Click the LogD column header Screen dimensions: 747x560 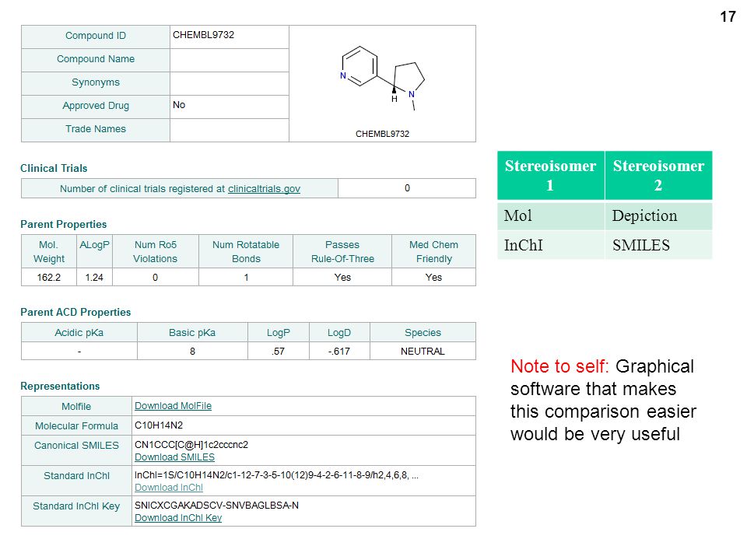click(x=339, y=332)
